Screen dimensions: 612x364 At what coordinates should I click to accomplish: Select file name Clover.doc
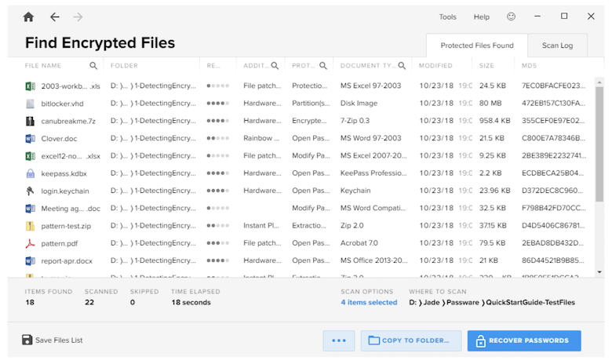[x=59, y=139]
